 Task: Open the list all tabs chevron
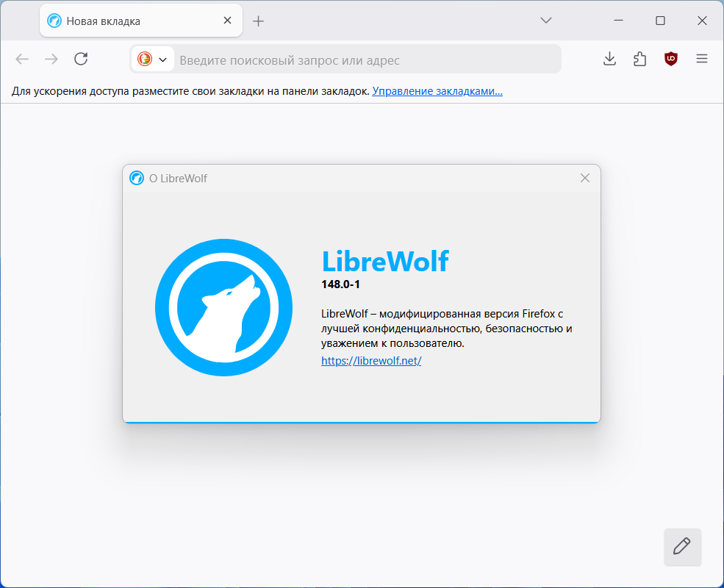[546, 21]
